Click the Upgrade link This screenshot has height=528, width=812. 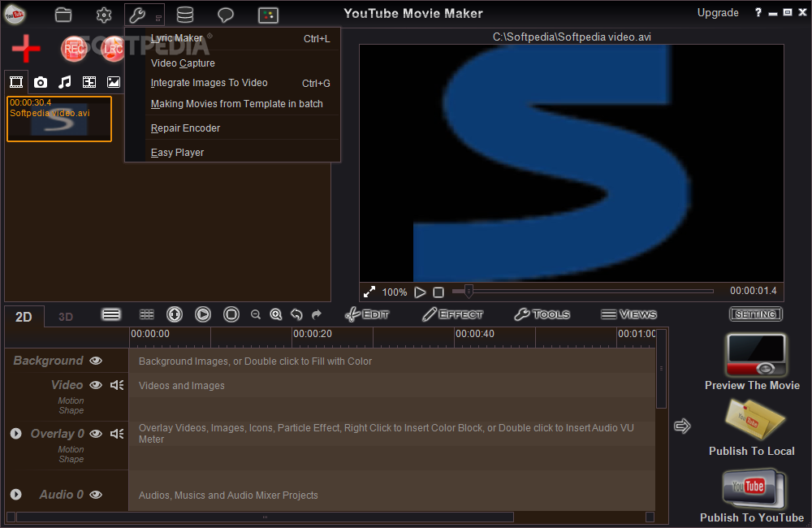click(718, 13)
